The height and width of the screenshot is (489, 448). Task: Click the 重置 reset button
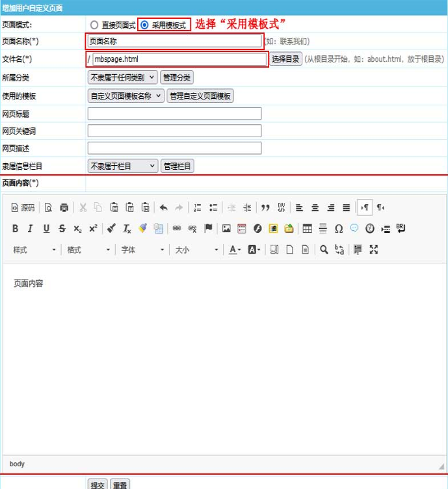coord(120,484)
